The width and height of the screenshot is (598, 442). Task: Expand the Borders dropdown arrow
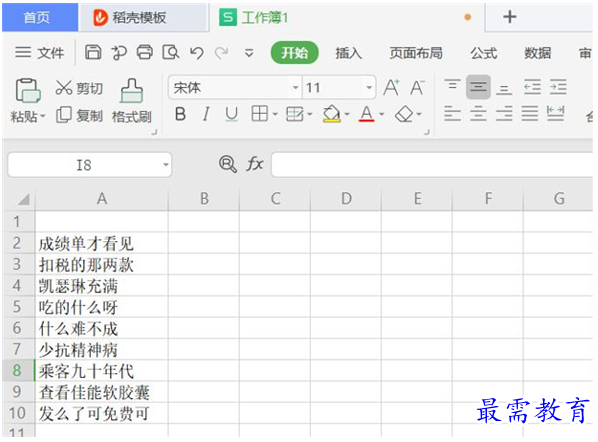(275, 114)
